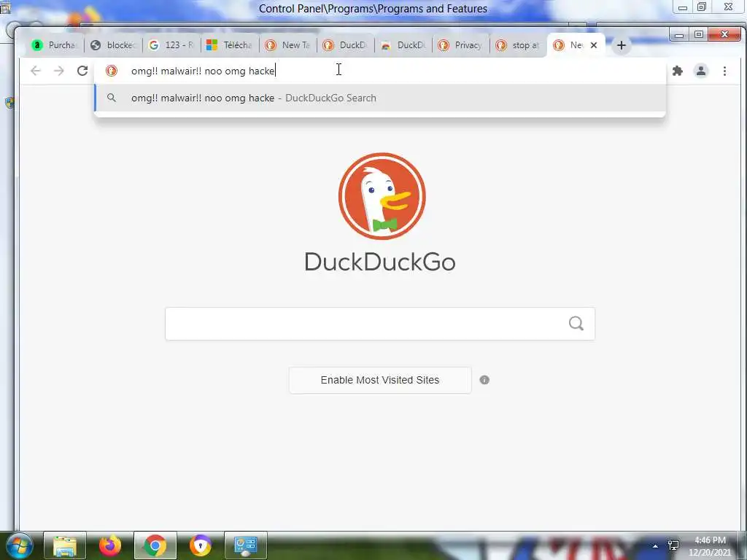Open File Explorer from the taskbar
The image size is (747, 560).
65,545
